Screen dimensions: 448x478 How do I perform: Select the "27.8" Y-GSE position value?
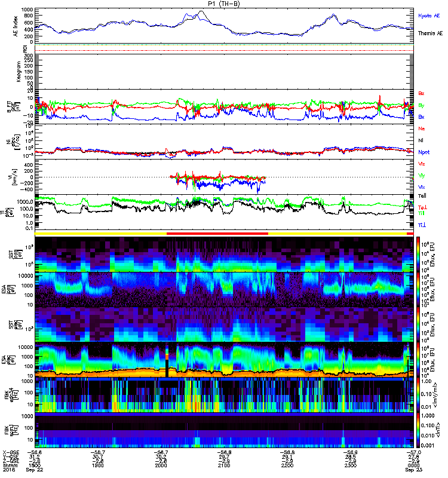[413, 456]
